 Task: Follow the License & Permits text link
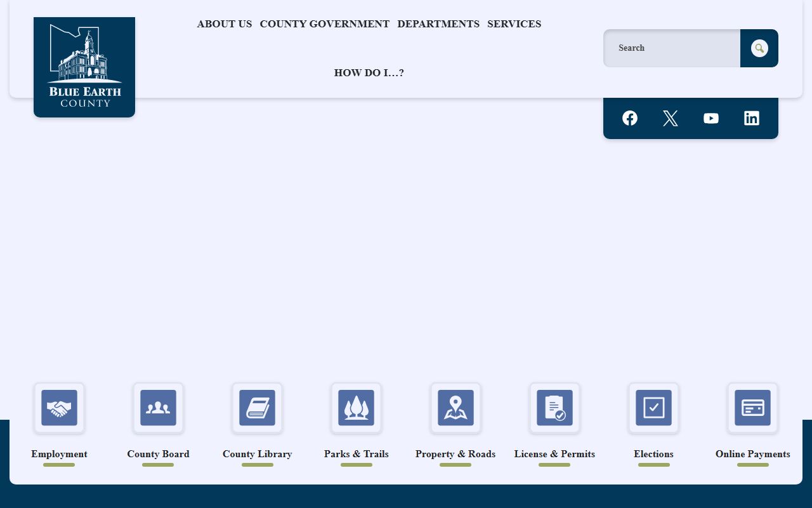(554, 454)
